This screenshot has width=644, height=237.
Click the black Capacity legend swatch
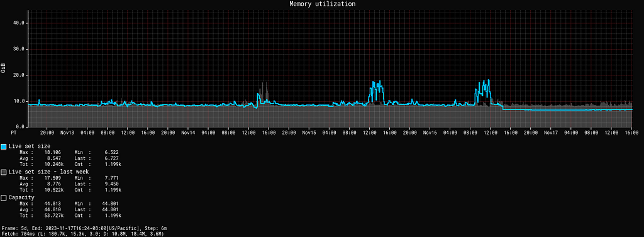point(4,197)
